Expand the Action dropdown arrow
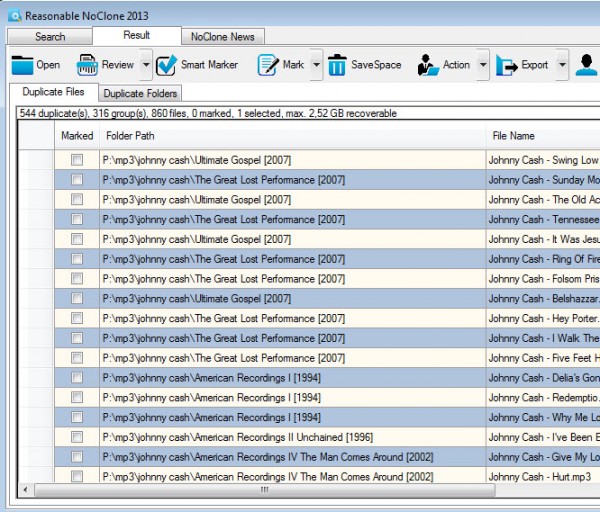 click(483, 65)
